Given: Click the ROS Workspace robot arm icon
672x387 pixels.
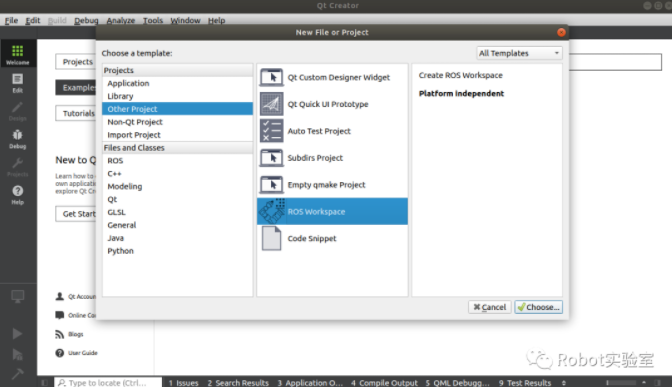Looking at the screenshot, I should coord(272,211).
